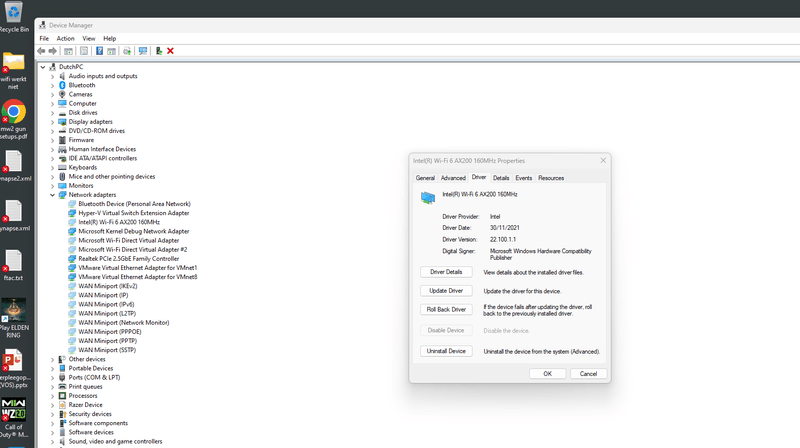Click Cancel in the properties dialog
The width and height of the screenshot is (800, 448).
pos(588,374)
